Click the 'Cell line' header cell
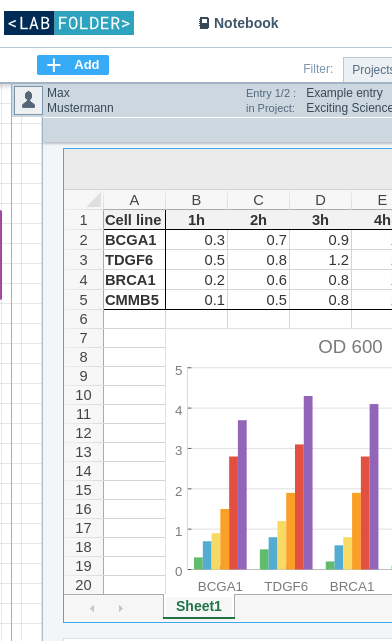392x641 pixels. 134,220
